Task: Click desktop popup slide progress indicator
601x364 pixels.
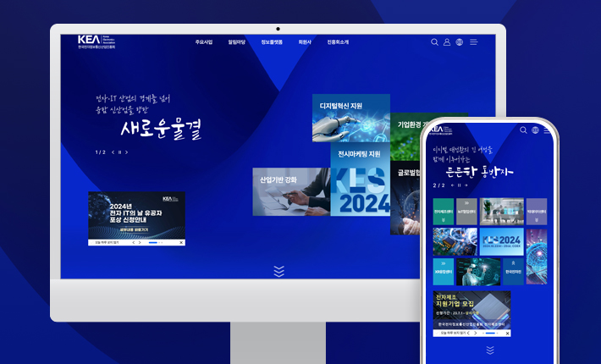Action: coord(155,243)
